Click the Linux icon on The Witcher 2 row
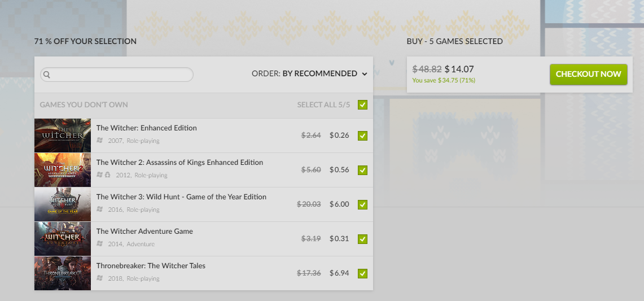 click(x=107, y=175)
